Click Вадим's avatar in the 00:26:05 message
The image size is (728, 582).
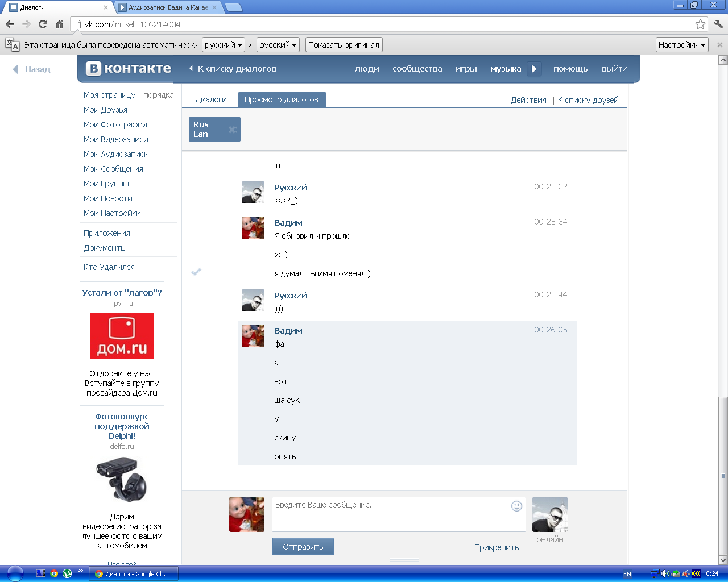pyautogui.click(x=253, y=335)
